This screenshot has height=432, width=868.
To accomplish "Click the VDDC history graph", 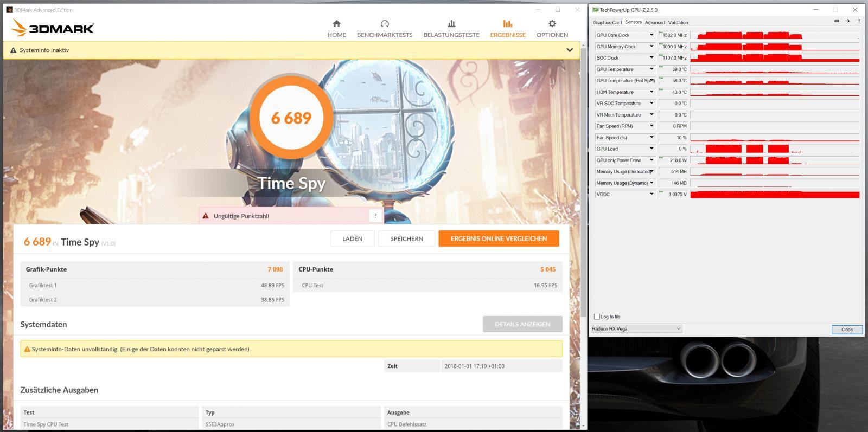I will click(775, 194).
